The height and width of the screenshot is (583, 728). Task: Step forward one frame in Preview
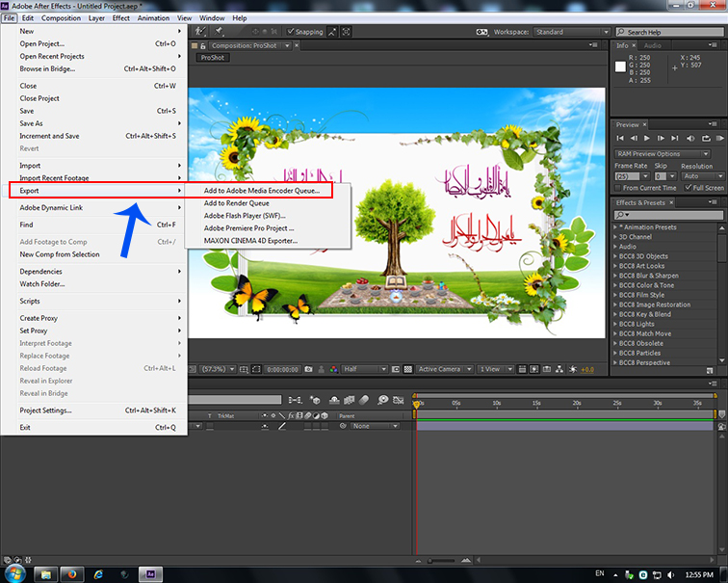click(x=661, y=138)
